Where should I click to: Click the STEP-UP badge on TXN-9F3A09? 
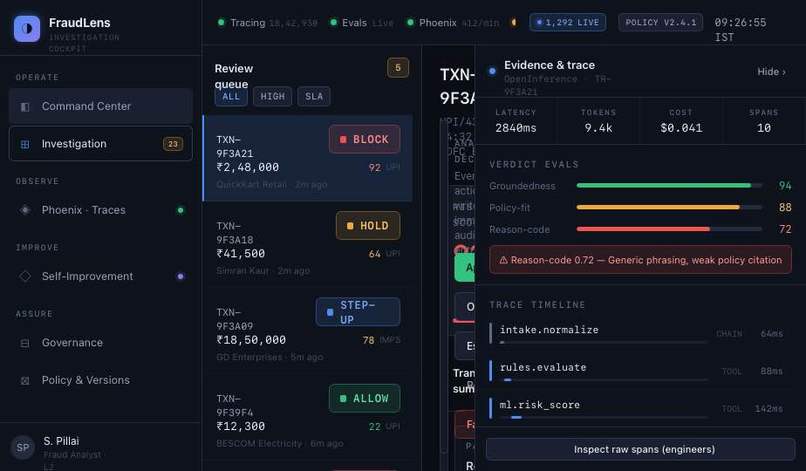[358, 312]
